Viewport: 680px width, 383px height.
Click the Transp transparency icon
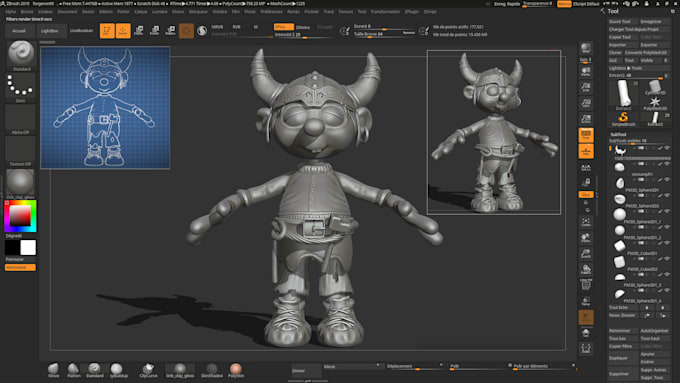point(586,301)
